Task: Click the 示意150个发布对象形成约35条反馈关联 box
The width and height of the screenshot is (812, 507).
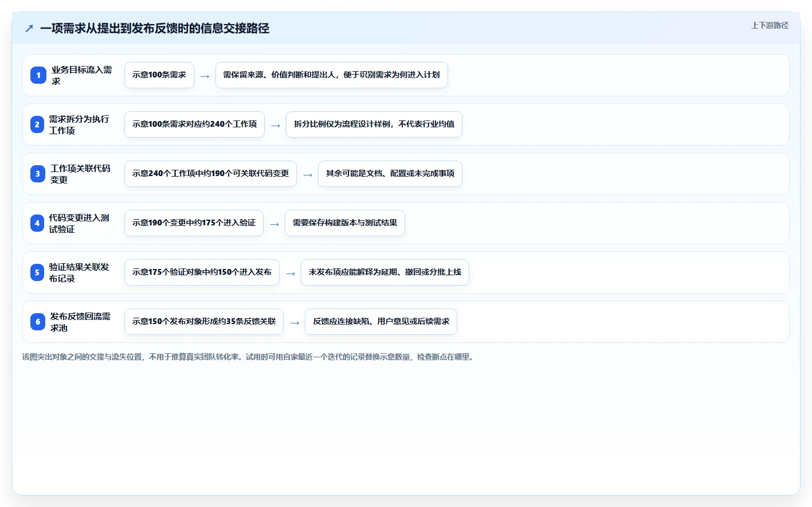Action: tap(204, 322)
